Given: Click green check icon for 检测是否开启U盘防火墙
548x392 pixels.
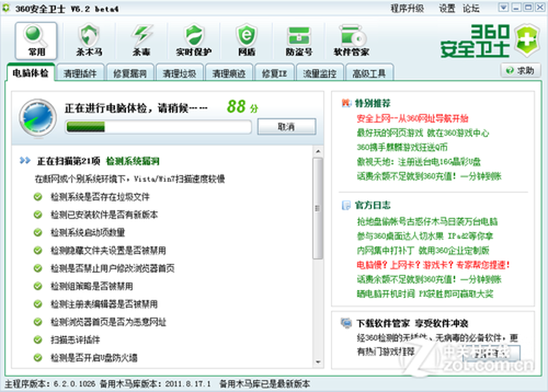Looking at the screenshot, I should [x=38, y=358].
